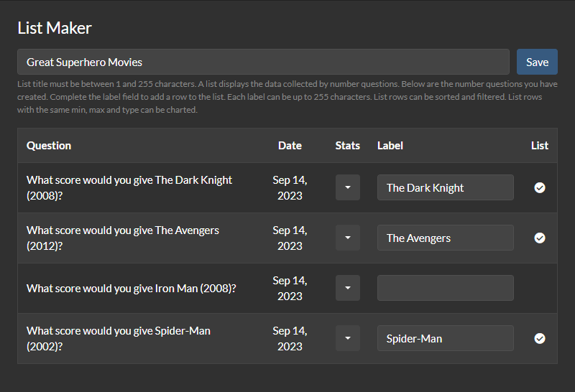Click the empty label field for Iron Man
Image resolution: width=575 pixels, height=392 pixels.
tap(445, 288)
